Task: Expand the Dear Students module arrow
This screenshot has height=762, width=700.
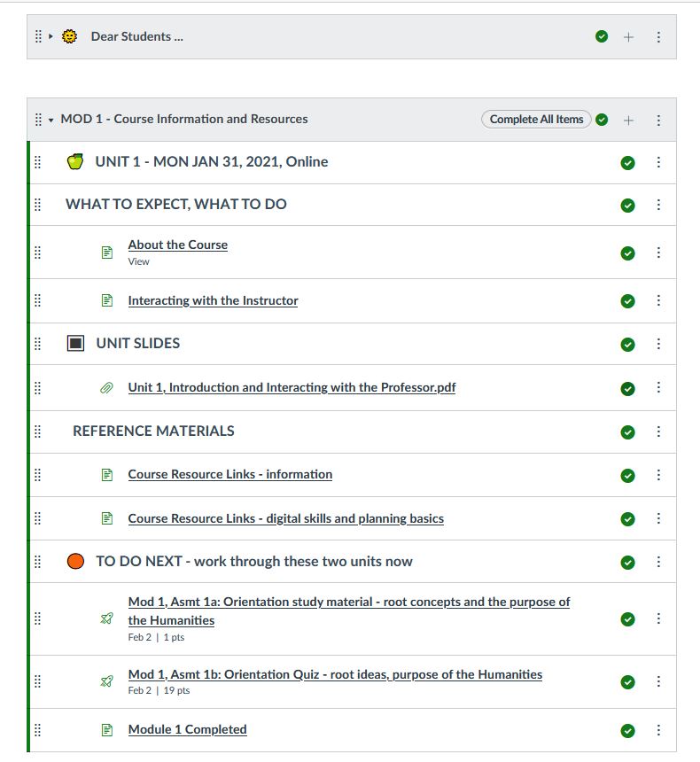Action: coord(51,36)
